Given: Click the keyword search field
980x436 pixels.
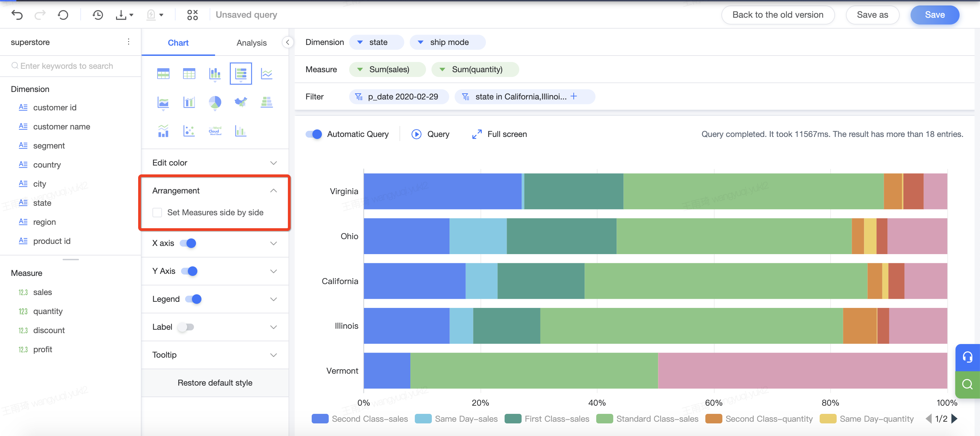Looking at the screenshot, I should (70, 66).
